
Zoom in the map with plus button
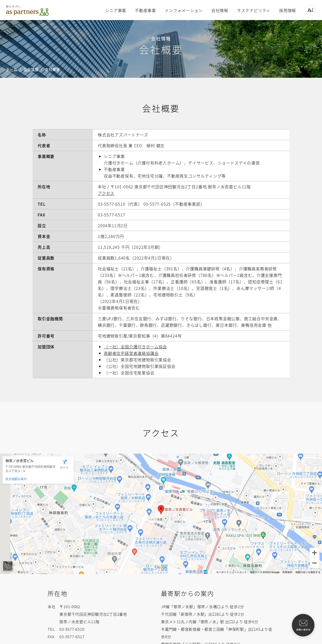coord(314,553)
